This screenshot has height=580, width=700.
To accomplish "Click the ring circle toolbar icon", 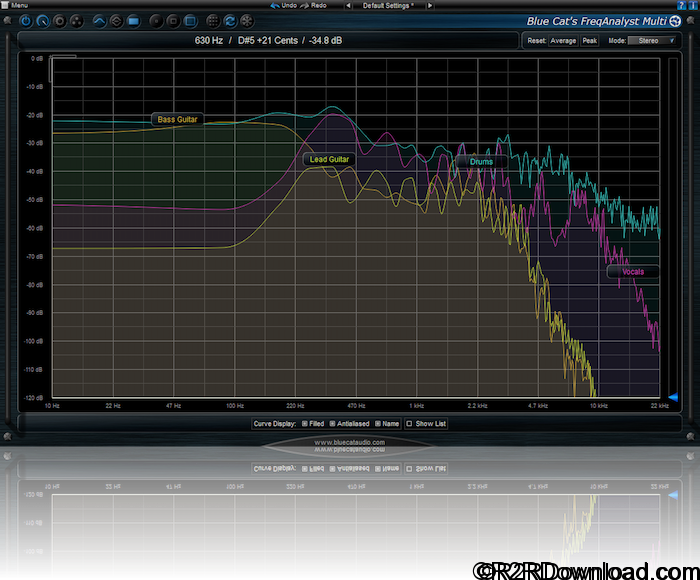I will pyautogui.click(x=60, y=21).
